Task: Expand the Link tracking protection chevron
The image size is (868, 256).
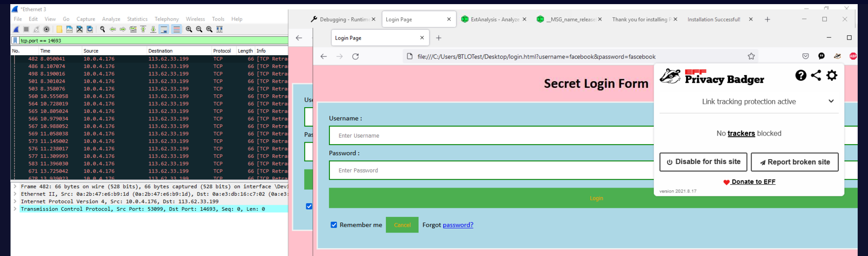Action: tap(831, 101)
